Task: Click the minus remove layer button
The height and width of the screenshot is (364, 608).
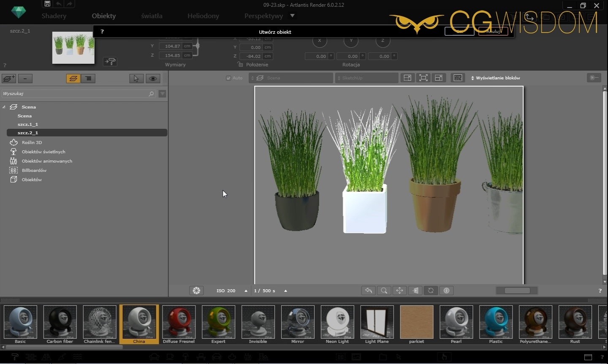Action: click(25, 79)
